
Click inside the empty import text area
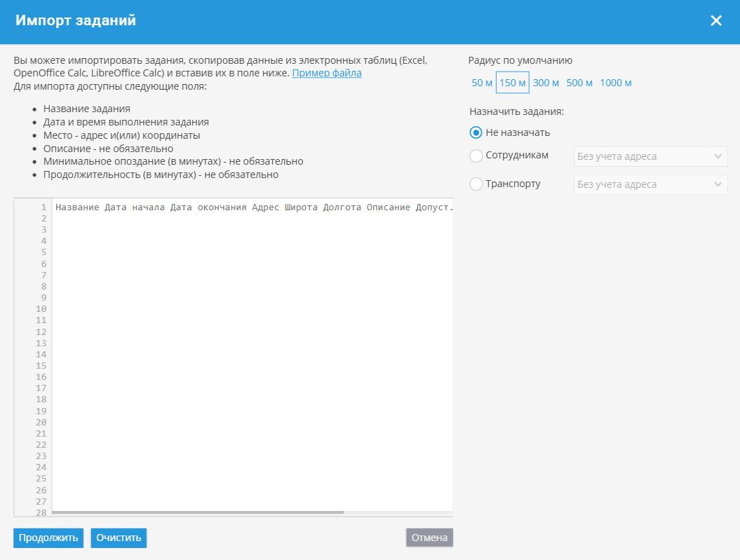point(253,350)
